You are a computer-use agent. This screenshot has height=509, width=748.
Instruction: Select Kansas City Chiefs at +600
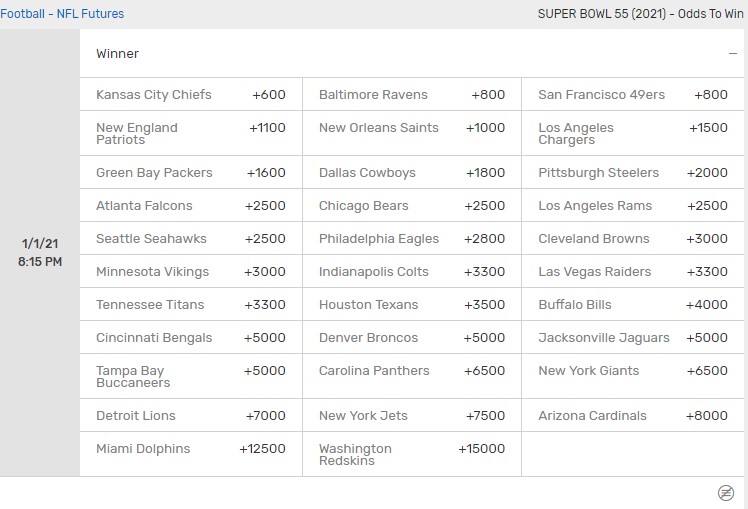[191, 95]
